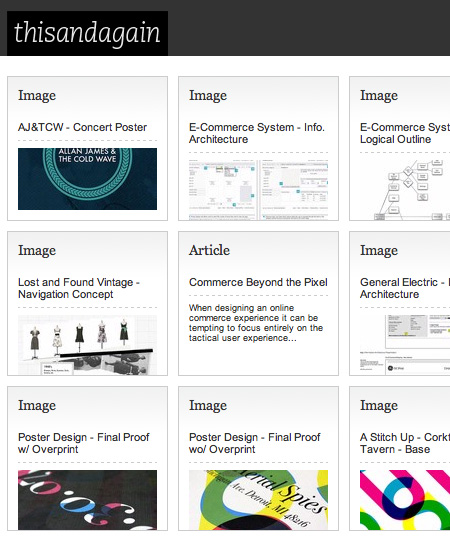Click the 'When designing an online commerce' excerpt
Image resolution: width=450 pixels, height=536 pixels.
[256, 323]
